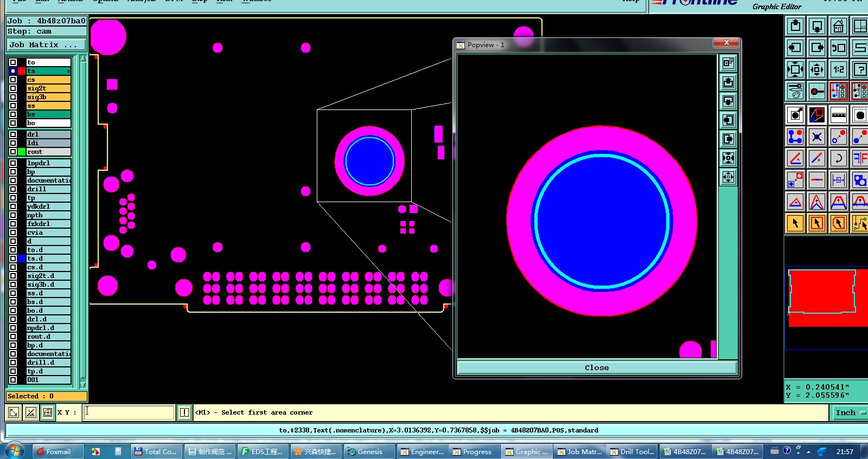The width and height of the screenshot is (868, 459).
Task: Open the tools wrench and palette icon
Action: [x=795, y=91]
